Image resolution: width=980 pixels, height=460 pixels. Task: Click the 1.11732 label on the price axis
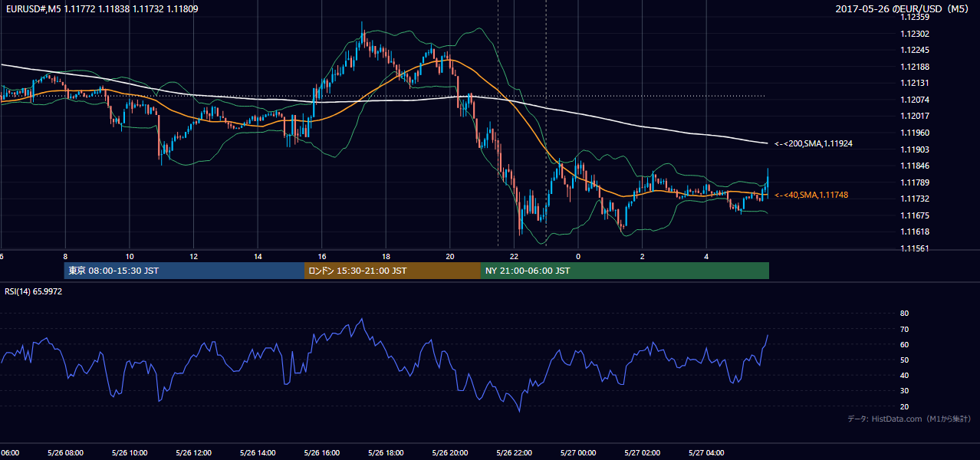(x=913, y=199)
